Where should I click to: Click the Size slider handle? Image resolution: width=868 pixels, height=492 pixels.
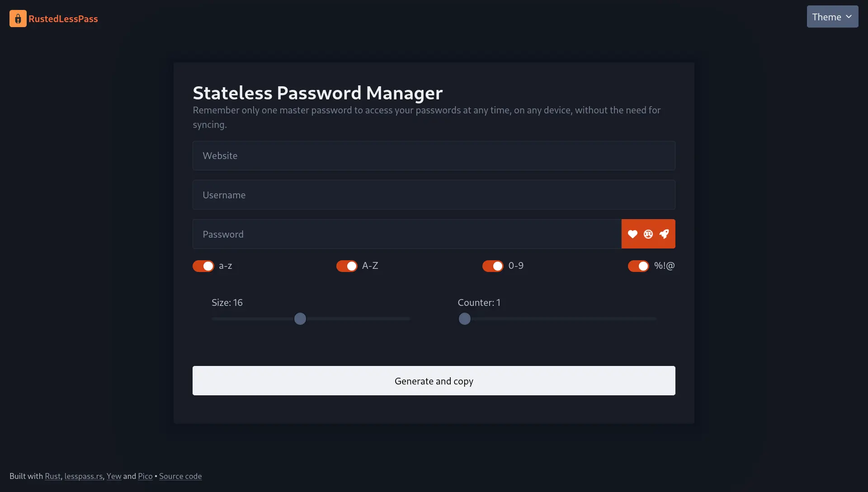pos(300,319)
